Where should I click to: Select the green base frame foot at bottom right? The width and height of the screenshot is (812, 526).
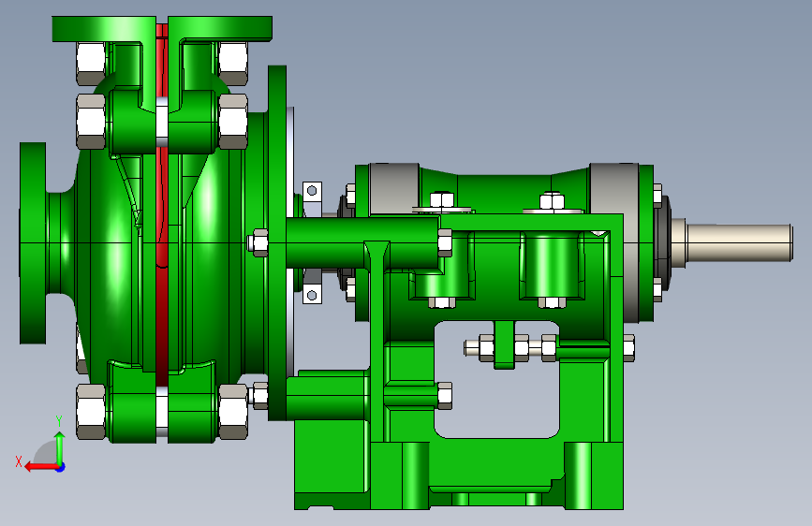point(594,475)
